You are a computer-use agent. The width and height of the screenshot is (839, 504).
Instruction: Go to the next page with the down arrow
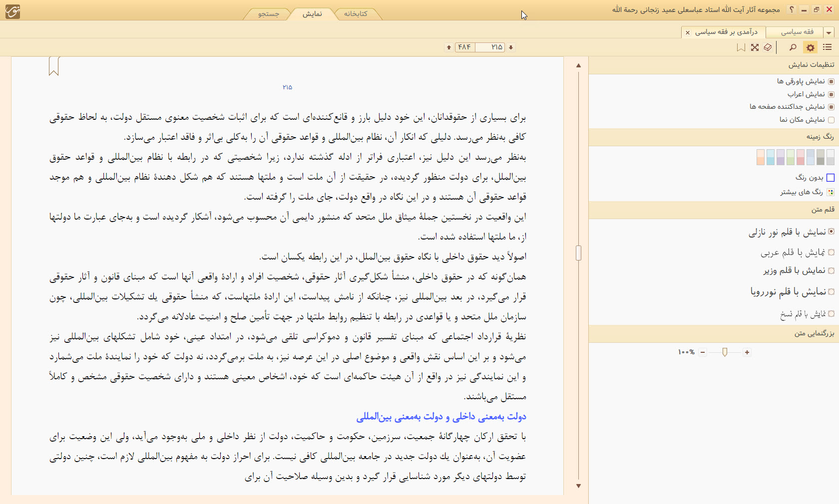511,47
